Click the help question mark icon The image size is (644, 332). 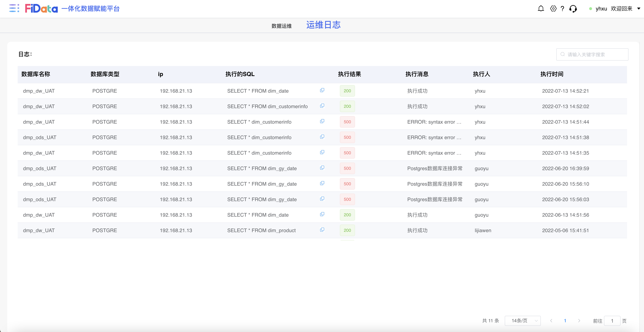[562, 9]
